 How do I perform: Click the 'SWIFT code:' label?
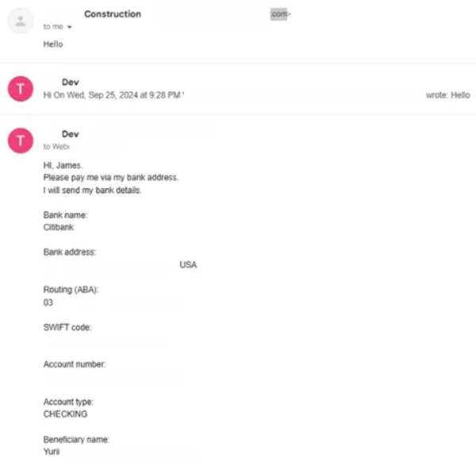coord(67,328)
